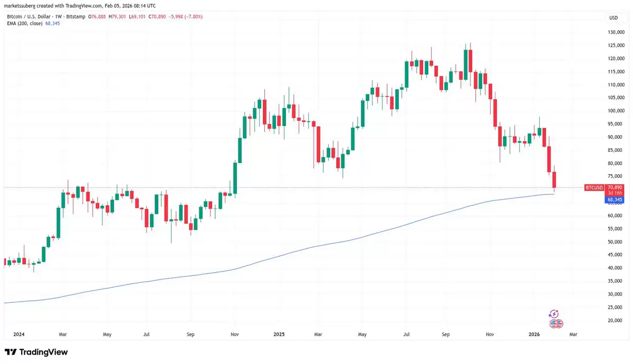Click the red BTCUSD price flag on the scale
The image size is (633, 364).
click(x=593, y=187)
